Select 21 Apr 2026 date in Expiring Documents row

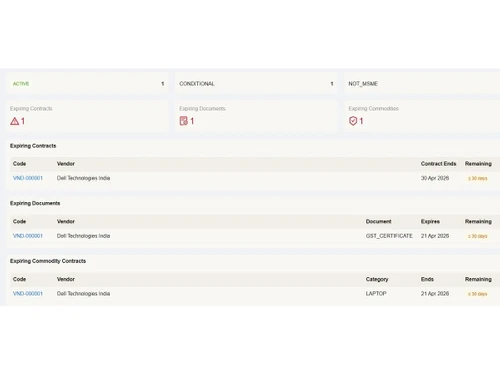[x=435, y=236]
